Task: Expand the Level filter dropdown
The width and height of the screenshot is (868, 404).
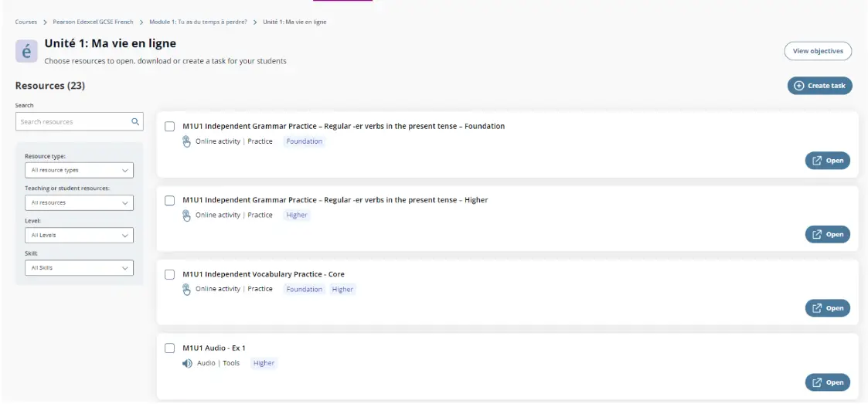Action: pyautogui.click(x=79, y=235)
